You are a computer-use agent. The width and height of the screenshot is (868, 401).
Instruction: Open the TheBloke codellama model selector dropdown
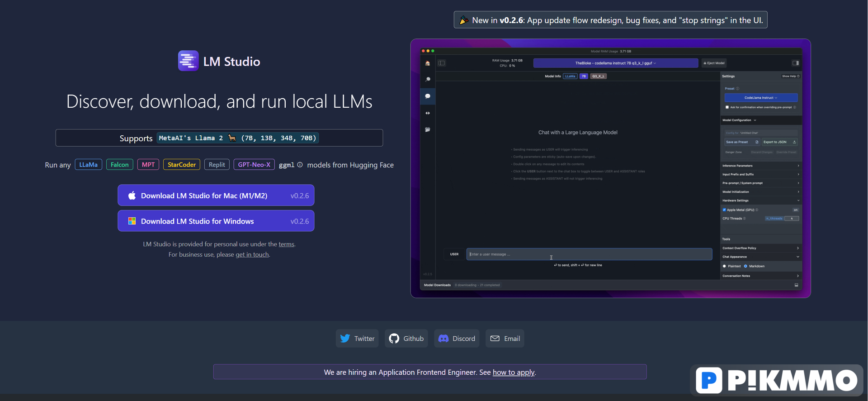(615, 63)
